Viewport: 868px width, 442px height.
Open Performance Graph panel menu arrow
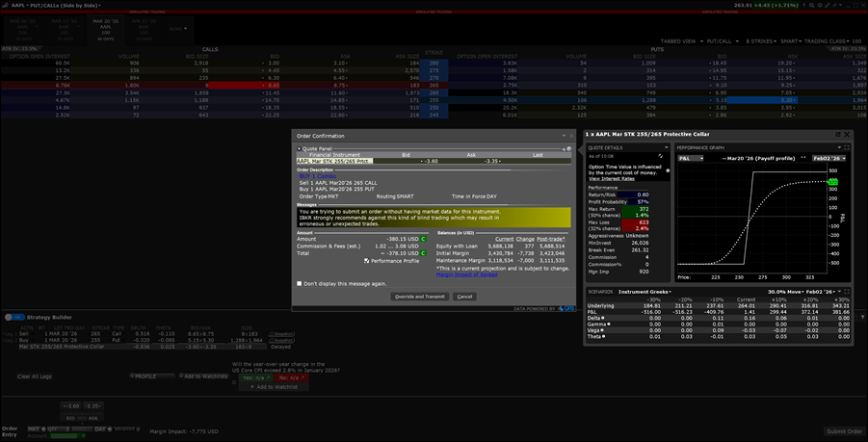click(840, 147)
